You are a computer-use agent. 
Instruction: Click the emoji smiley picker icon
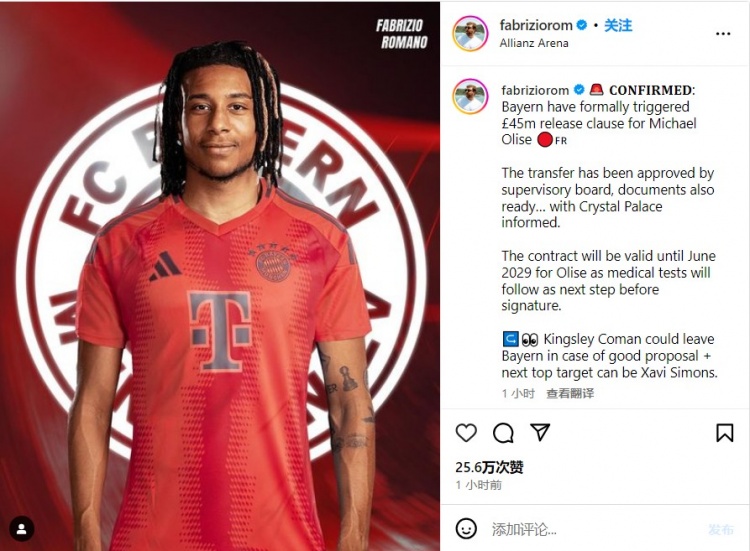[465, 529]
